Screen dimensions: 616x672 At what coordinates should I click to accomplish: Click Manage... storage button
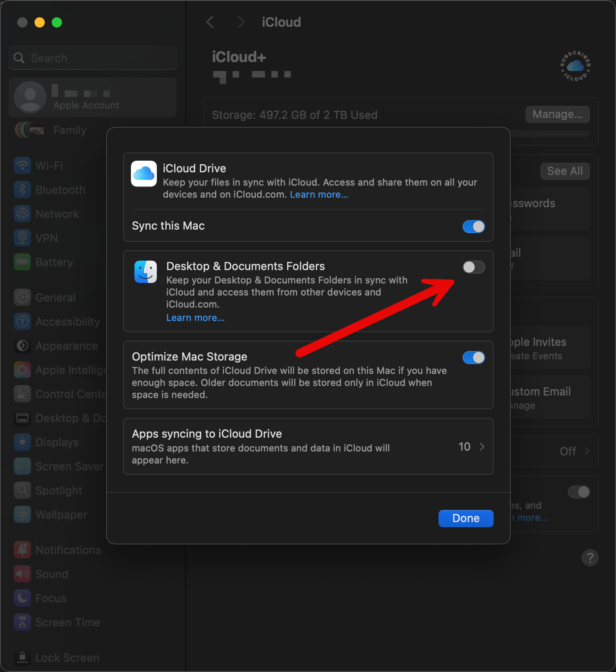[557, 114]
